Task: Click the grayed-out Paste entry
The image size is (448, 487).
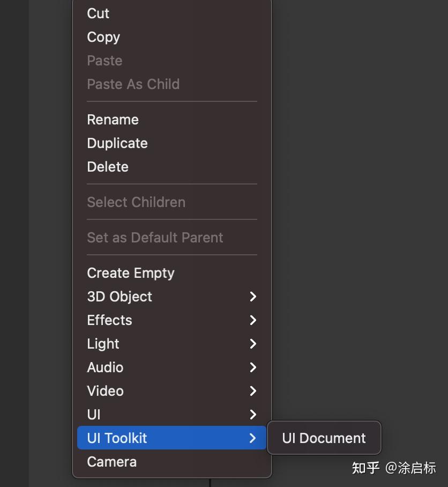Action: [104, 61]
